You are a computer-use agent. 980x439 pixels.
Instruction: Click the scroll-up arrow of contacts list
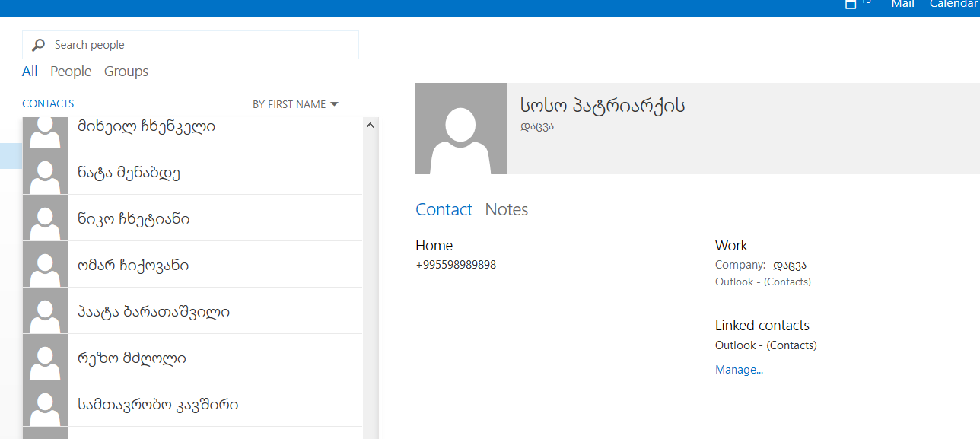[371, 126]
